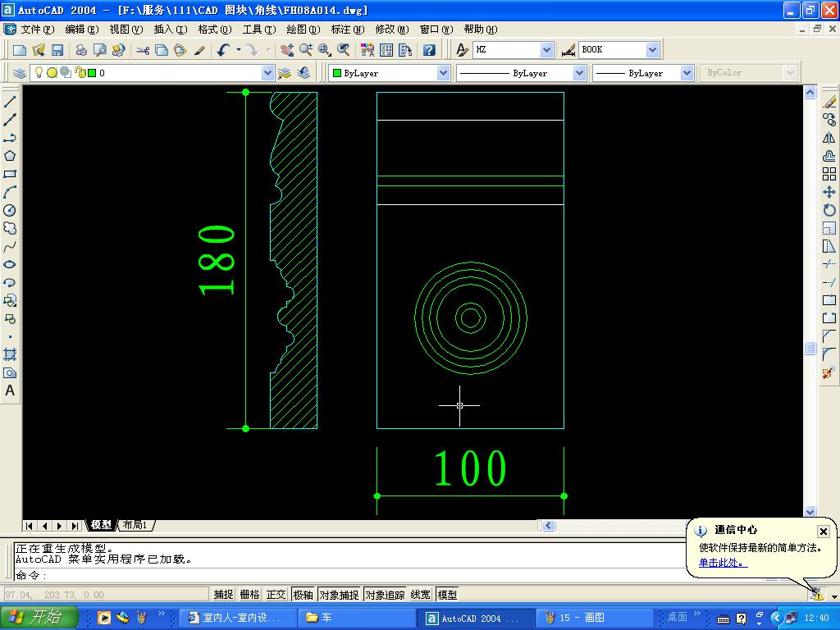
Task: Switch to the 布局1 layout tab
Action: click(x=135, y=525)
